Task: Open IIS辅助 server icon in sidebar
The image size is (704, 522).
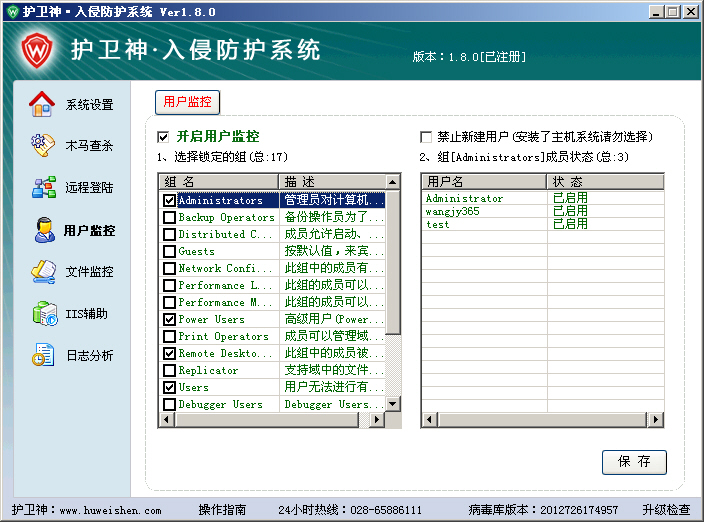Action: pyautogui.click(x=45, y=313)
